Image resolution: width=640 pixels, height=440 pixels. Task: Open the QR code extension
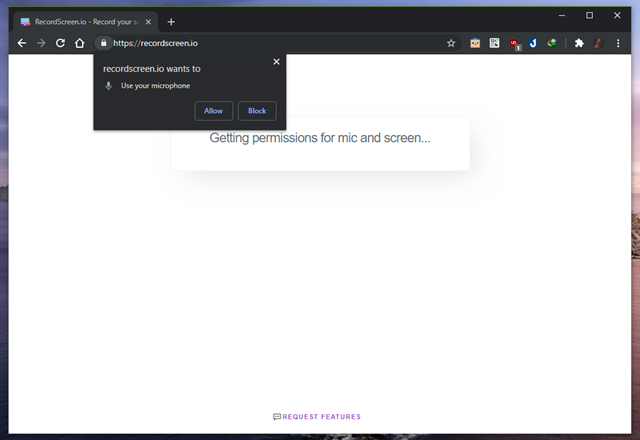[x=494, y=43]
